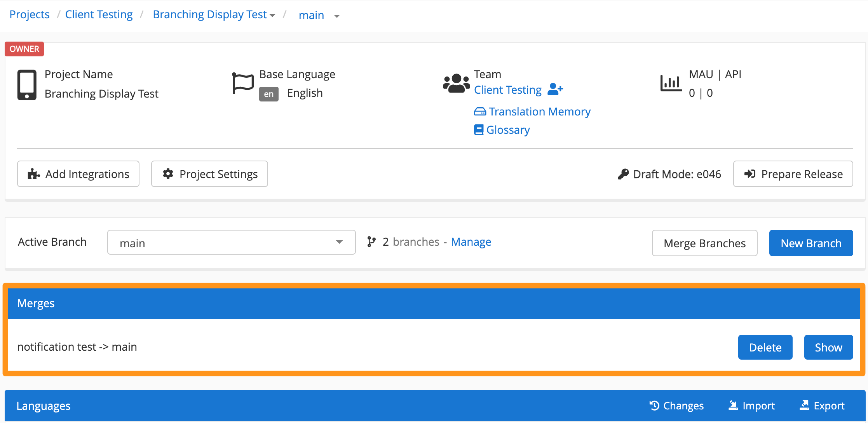The height and width of the screenshot is (423, 868).
Task: Click the Merges panel header
Action: tap(434, 303)
